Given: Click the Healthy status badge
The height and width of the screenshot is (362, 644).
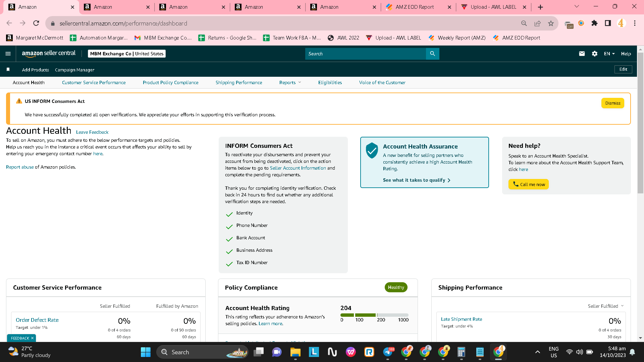Looking at the screenshot, I should 396,287.
